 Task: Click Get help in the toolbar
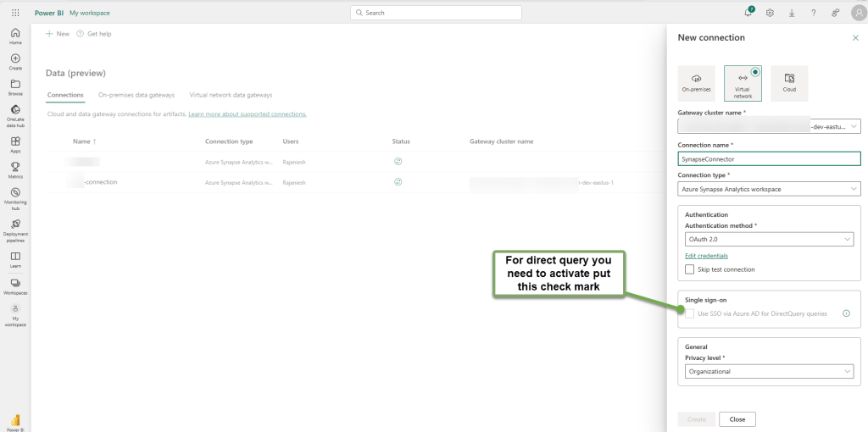pyautogui.click(x=93, y=34)
